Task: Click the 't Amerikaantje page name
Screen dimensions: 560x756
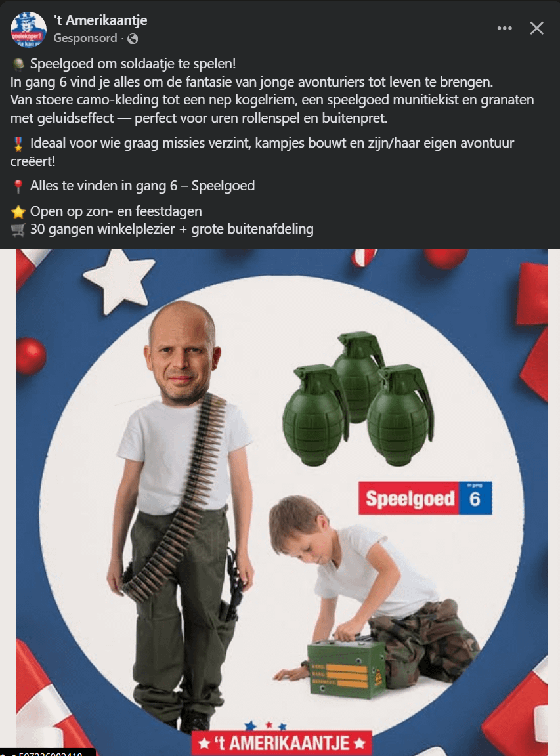Action: point(100,20)
